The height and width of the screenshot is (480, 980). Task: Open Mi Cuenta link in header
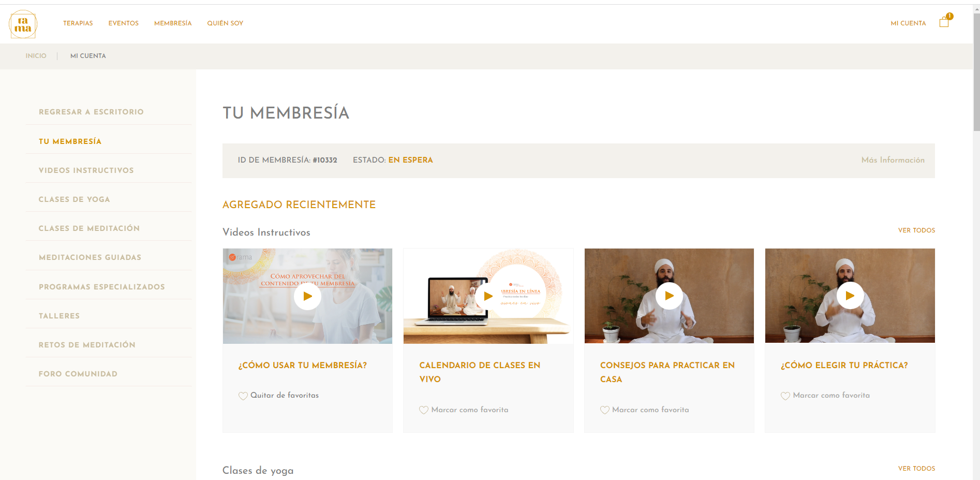(908, 23)
